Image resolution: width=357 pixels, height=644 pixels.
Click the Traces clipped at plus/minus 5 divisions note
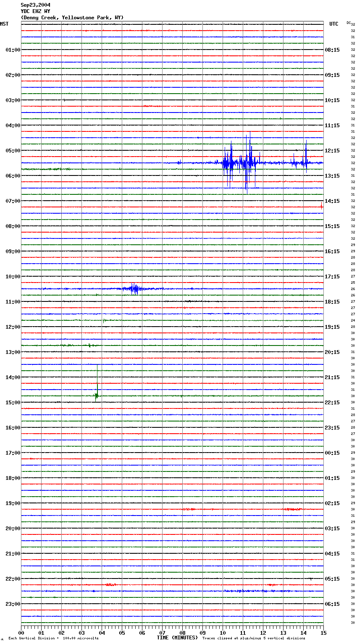[x=254, y=639]
